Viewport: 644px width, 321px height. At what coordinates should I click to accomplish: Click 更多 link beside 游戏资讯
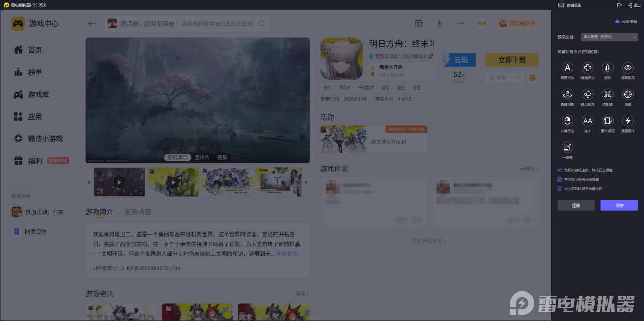[x=302, y=294]
